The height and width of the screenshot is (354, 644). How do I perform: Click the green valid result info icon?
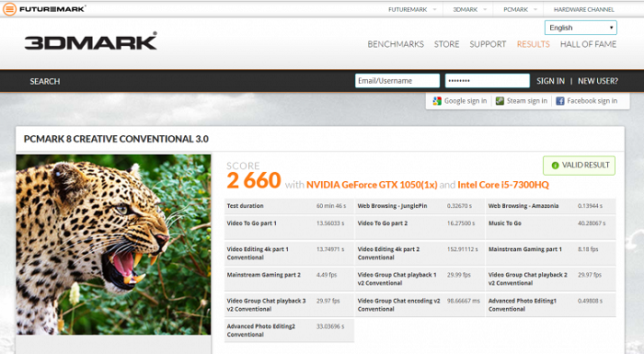(x=556, y=166)
